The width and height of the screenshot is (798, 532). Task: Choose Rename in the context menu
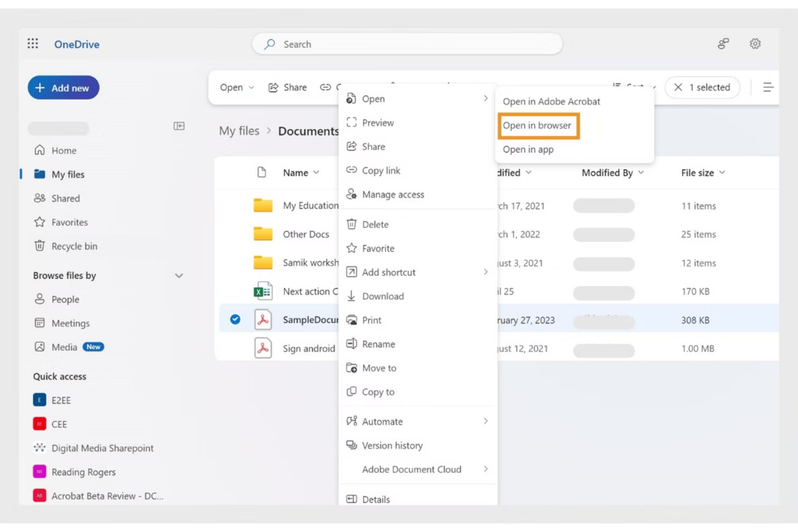pyautogui.click(x=417, y=344)
